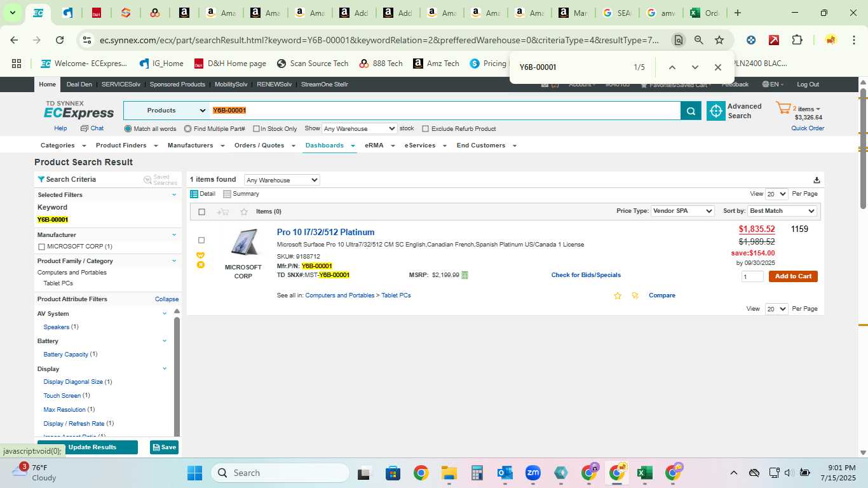Screen dimensions: 868x488
Task: Open the Product Finders menu
Action: tap(126, 146)
